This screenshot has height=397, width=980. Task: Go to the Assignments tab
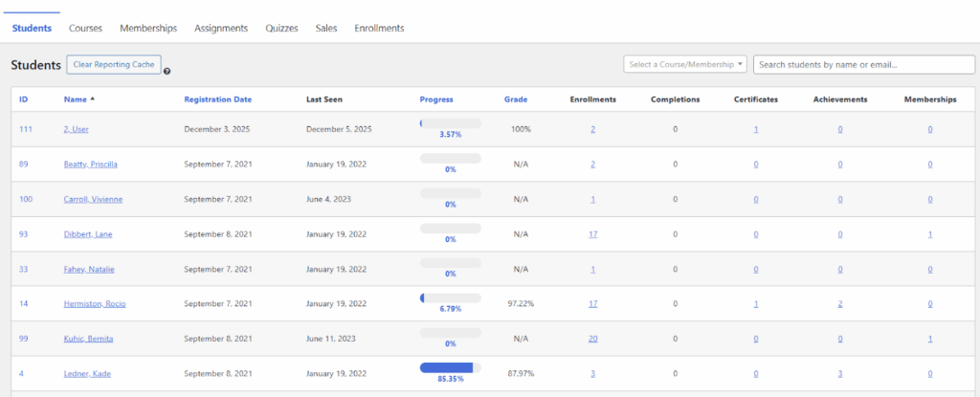point(221,29)
